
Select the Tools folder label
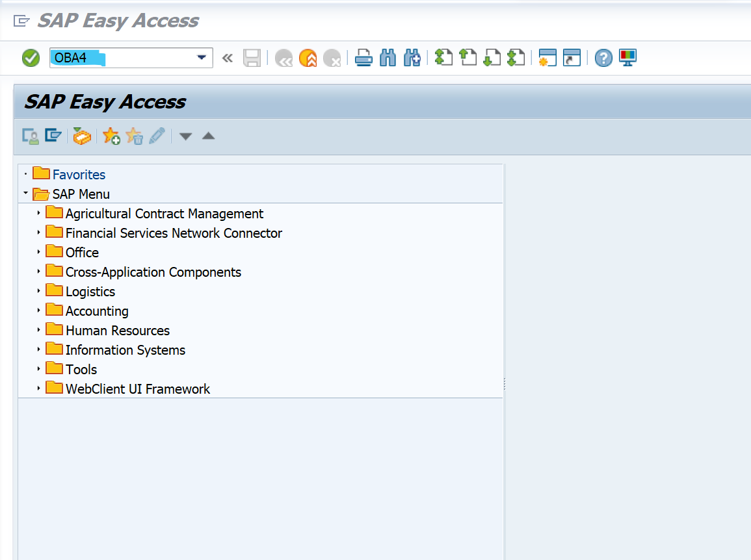pyautogui.click(x=81, y=370)
